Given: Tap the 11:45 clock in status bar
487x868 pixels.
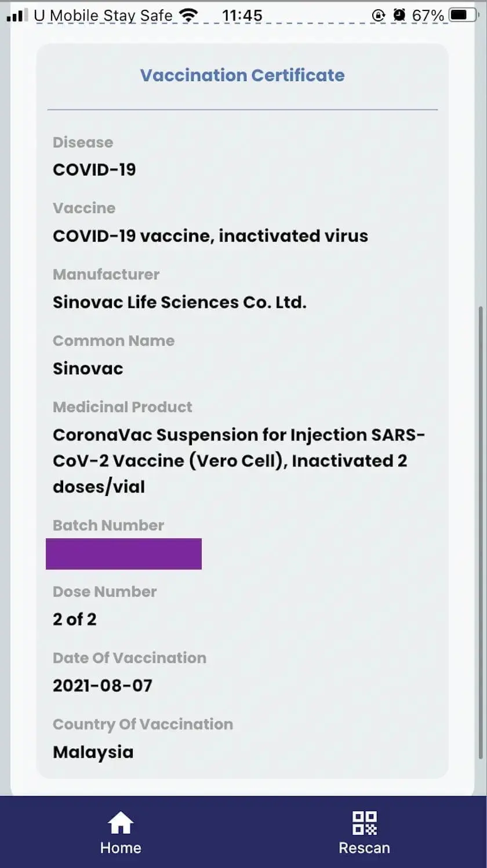Looking at the screenshot, I should 242,16.
